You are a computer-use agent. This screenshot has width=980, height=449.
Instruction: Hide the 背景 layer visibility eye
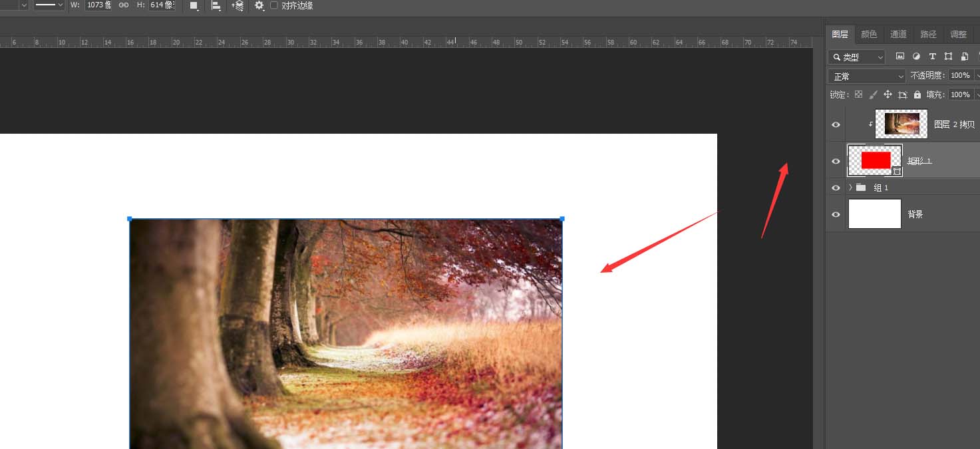pos(835,214)
